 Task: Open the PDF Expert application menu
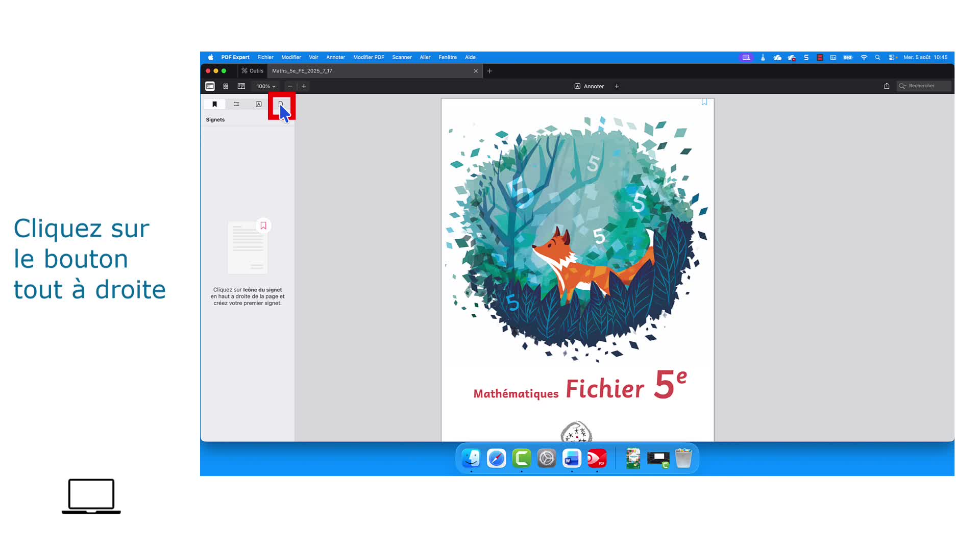235,57
